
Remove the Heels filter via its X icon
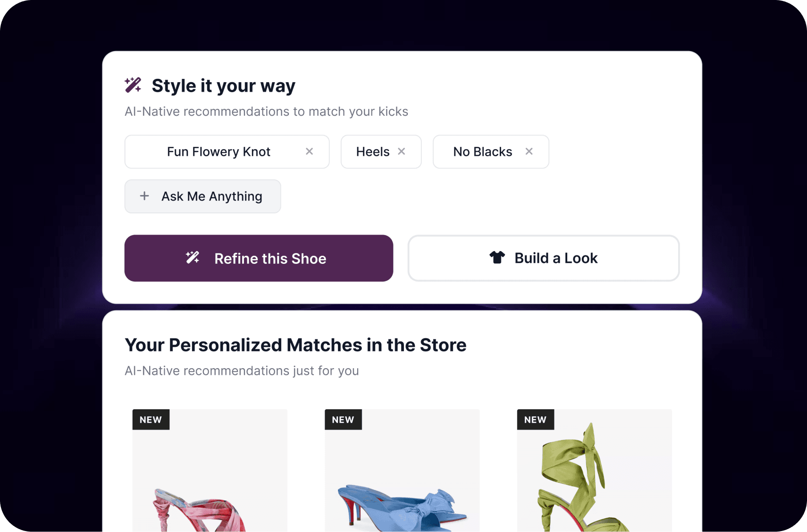pyautogui.click(x=402, y=151)
